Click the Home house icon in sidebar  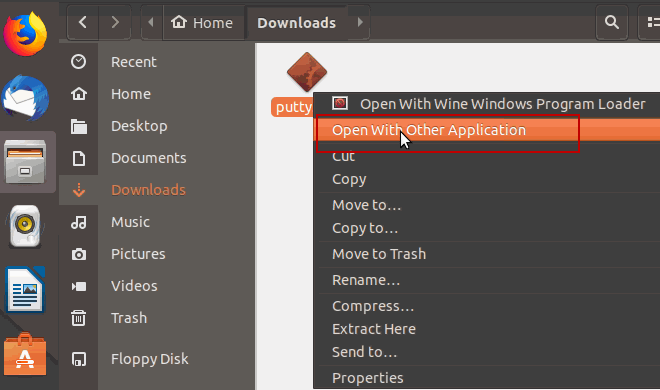(79, 94)
